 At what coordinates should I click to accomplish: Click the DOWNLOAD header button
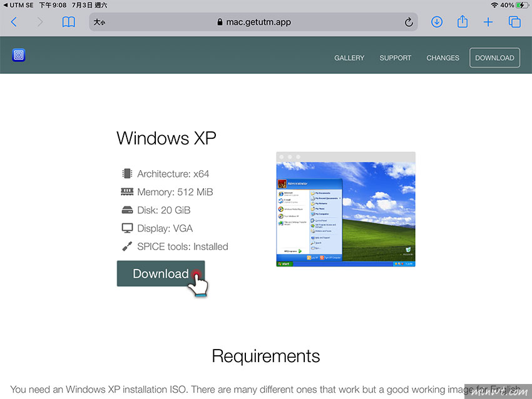[x=494, y=58]
